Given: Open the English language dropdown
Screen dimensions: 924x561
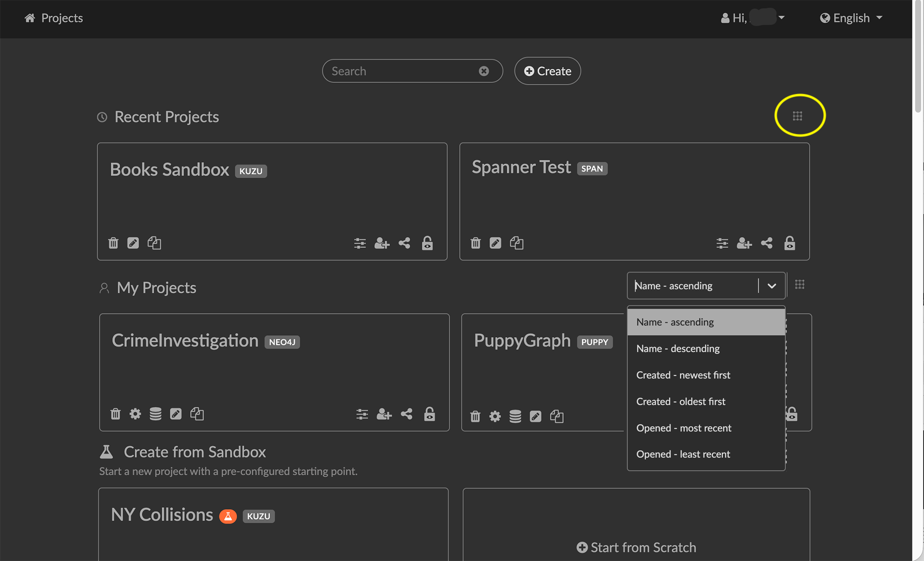Looking at the screenshot, I should tap(851, 18).
